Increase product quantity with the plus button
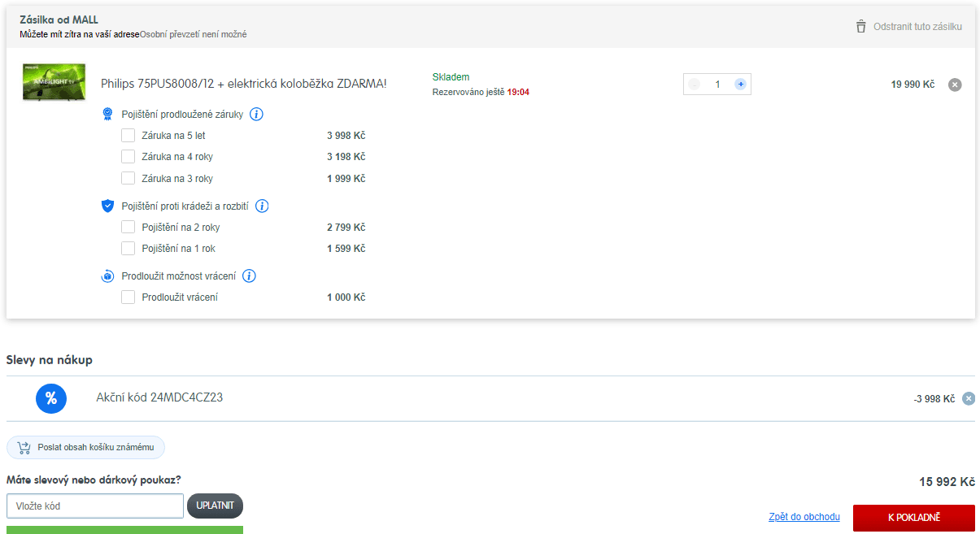Screen dimensions: 980x534 740,85
